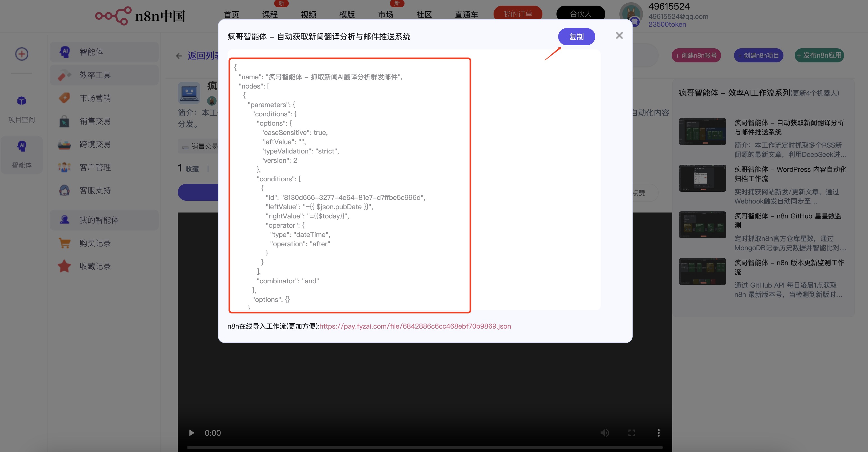868x452 pixels.
Task: Open video more options menu
Action: (x=658, y=433)
